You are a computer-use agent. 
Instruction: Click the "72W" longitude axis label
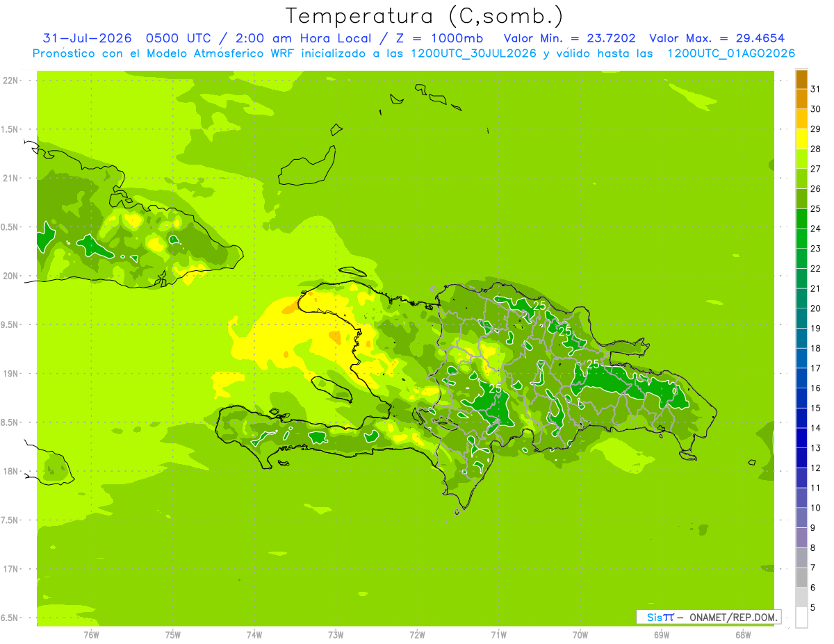pyautogui.click(x=417, y=635)
